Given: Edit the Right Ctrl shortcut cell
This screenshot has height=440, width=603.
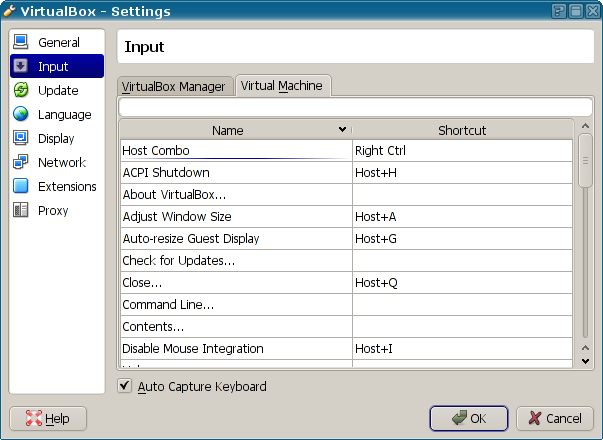Looking at the screenshot, I should pyautogui.click(x=462, y=150).
